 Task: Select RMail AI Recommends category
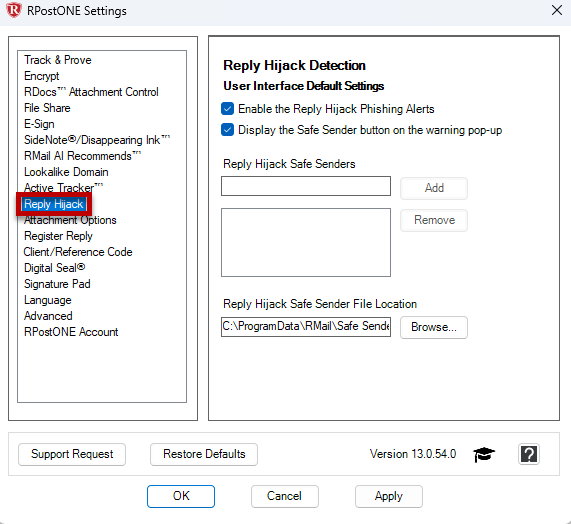click(82, 156)
